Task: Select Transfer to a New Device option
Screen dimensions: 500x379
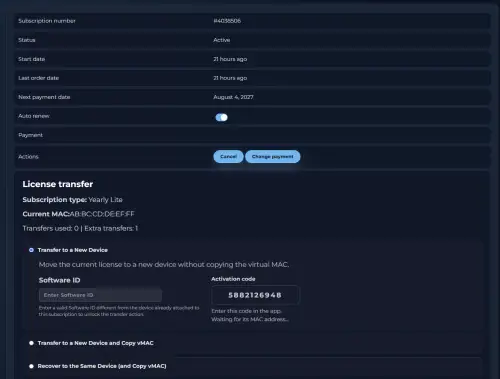Action: tap(31, 250)
